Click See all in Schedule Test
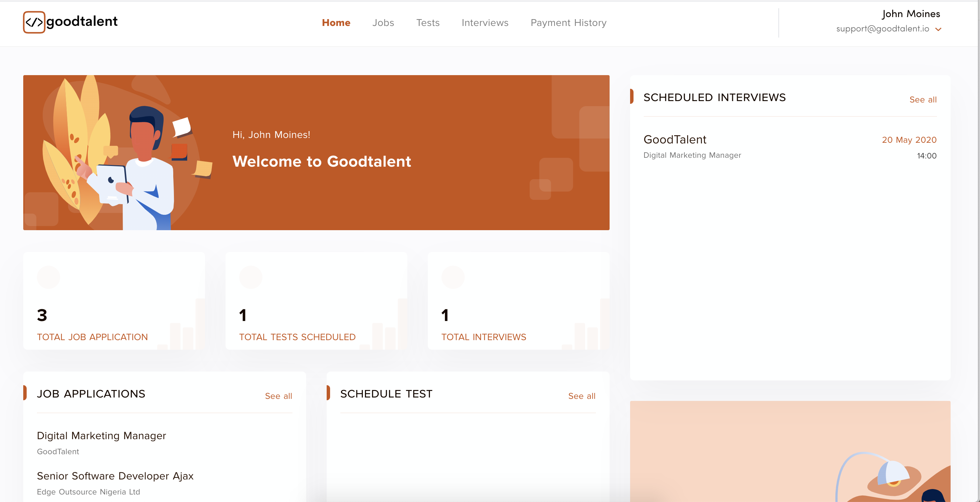The width and height of the screenshot is (980, 502). click(581, 396)
